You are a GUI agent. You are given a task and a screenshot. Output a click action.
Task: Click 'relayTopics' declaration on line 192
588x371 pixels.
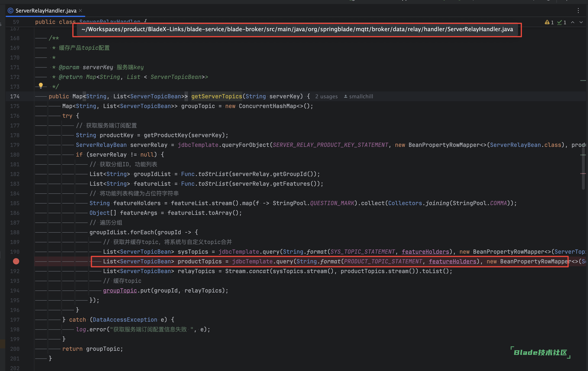[196, 271]
